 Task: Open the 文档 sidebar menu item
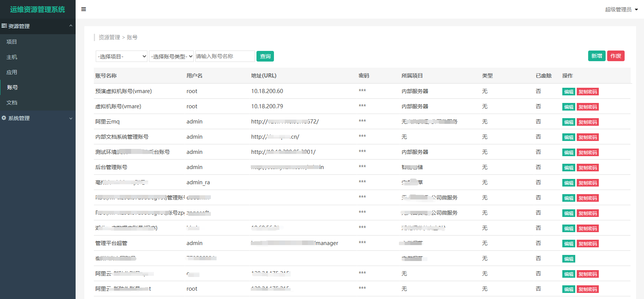[38, 103]
